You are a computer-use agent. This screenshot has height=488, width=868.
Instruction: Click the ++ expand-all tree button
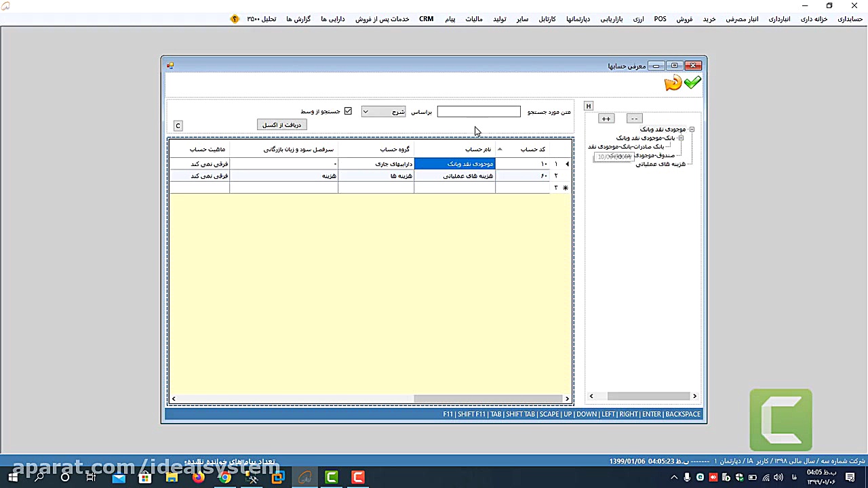click(x=606, y=119)
